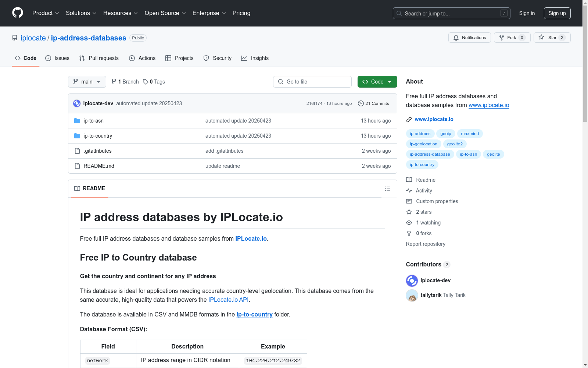Click the Search or jump to field

[x=452, y=13]
